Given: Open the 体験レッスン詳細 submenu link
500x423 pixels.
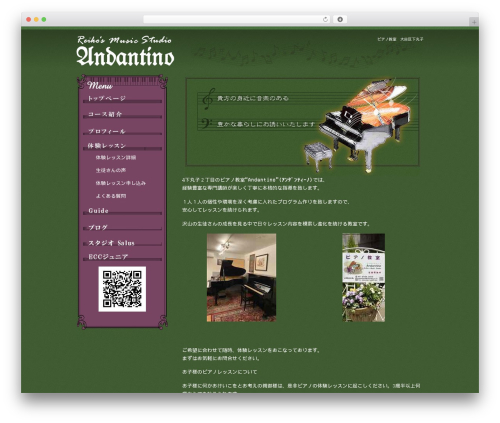Looking at the screenshot, I should pos(116,157).
